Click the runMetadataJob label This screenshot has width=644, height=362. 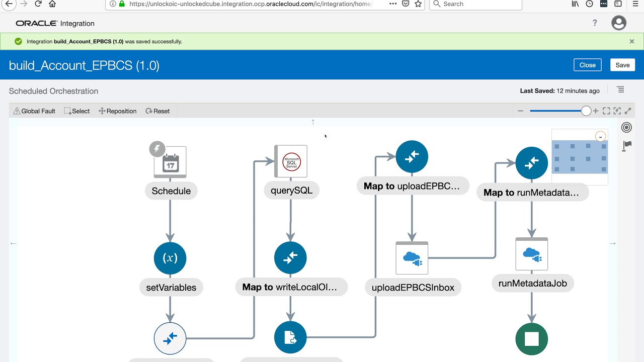(533, 283)
